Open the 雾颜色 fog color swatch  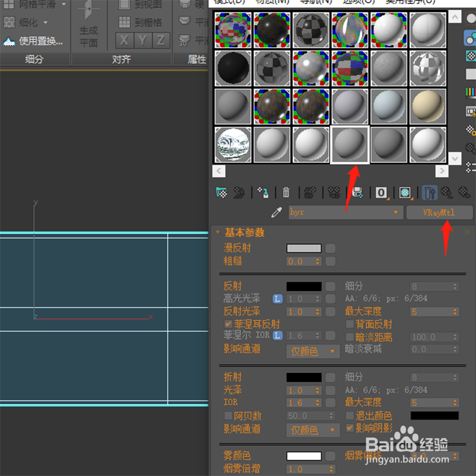304,456
